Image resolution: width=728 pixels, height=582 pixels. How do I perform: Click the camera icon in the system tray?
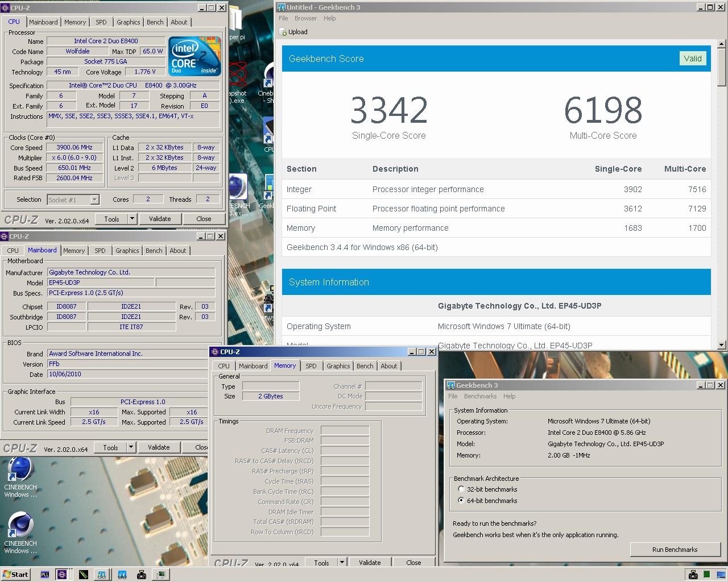click(x=693, y=574)
